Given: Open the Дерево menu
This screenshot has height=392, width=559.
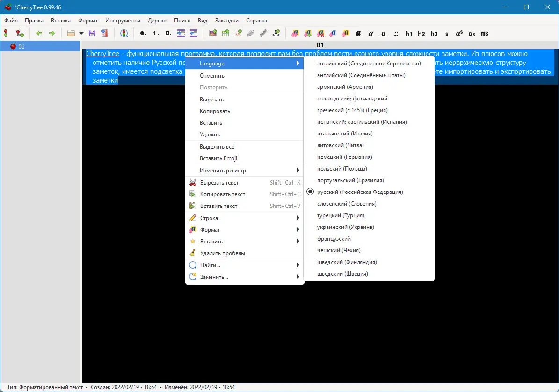Looking at the screenshot, I should click(x=157, y=20).
